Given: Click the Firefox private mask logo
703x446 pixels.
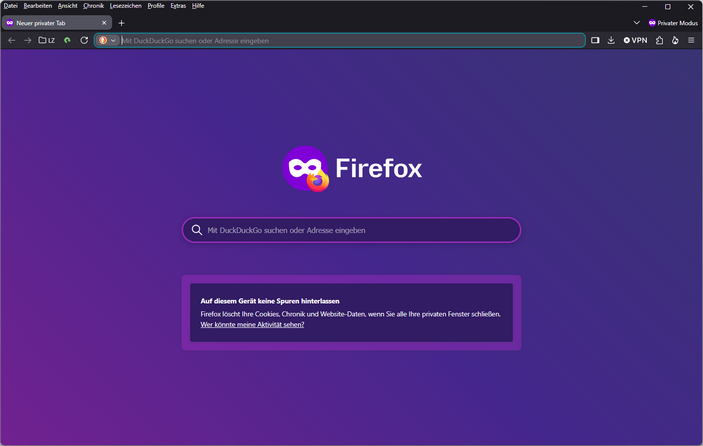Looking at the screenshot, I should [306, 169].
